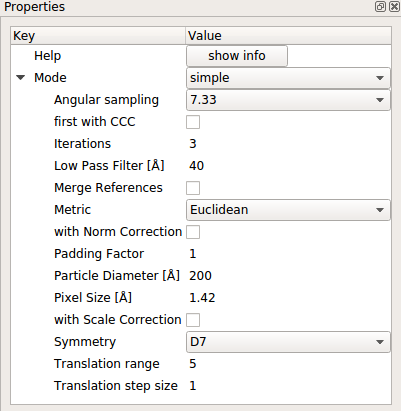Viewport: 401px width, 411px height.
Task: Open the Angular sampling dropdown
Action: click(288, 100)
